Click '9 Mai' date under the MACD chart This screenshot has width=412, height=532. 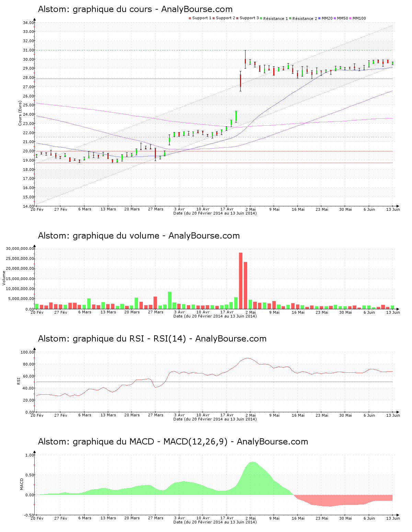pos(274,518)
